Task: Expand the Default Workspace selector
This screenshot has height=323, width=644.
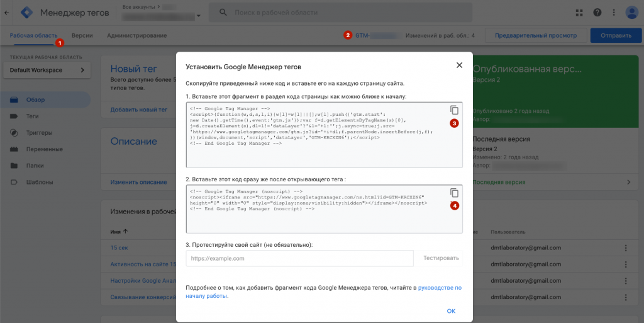Action: (x=47, y=71)
